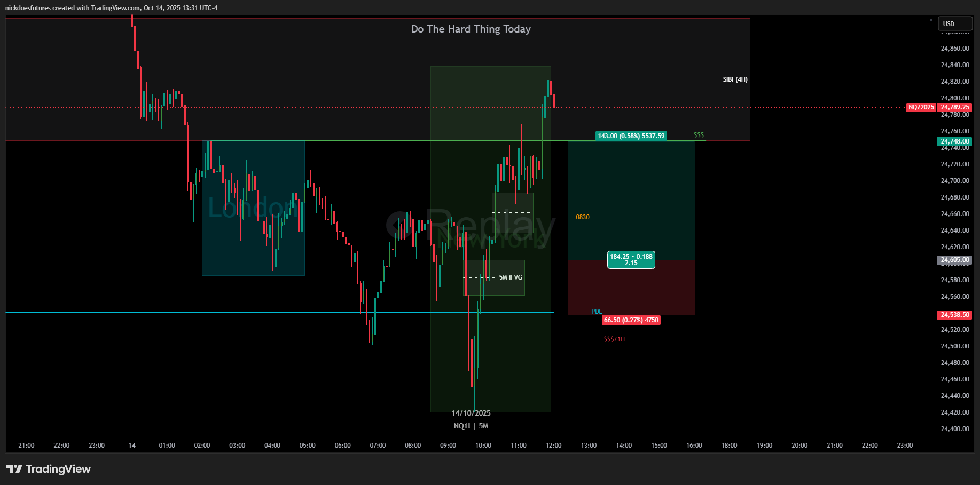Select the red 24,538.50 stop price label
980x485 pixels.
click(x=954, y=315)
